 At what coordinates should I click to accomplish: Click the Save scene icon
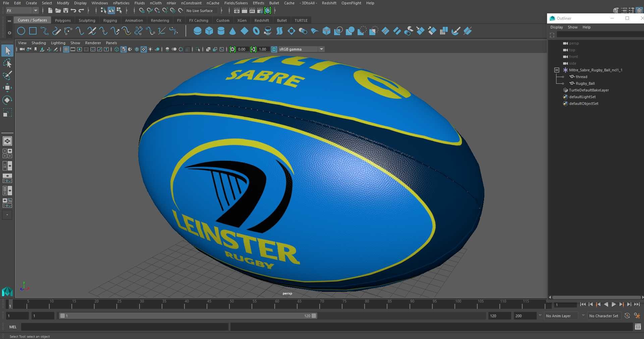pos(66,11)
